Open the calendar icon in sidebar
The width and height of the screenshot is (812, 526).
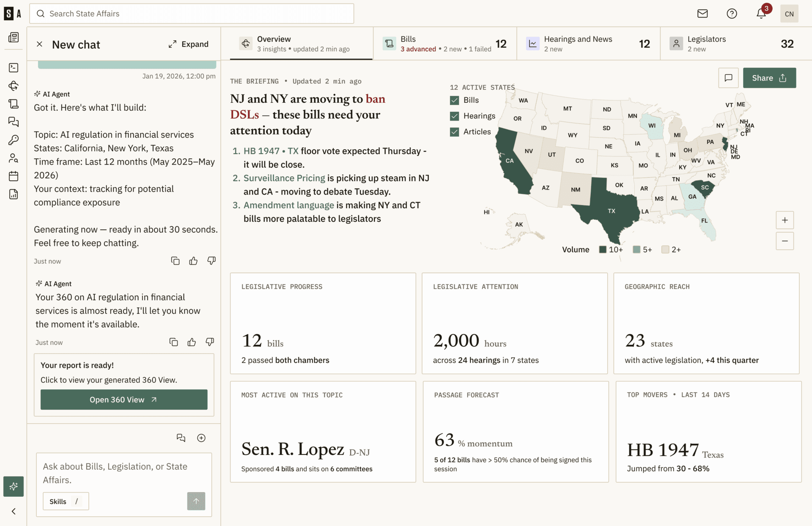point(14,176)
